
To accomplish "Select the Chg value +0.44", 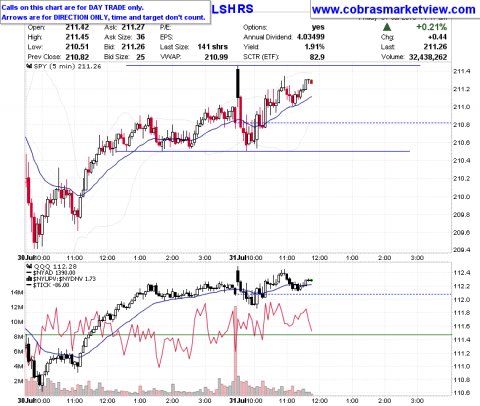I will click(x=437, y=37).
